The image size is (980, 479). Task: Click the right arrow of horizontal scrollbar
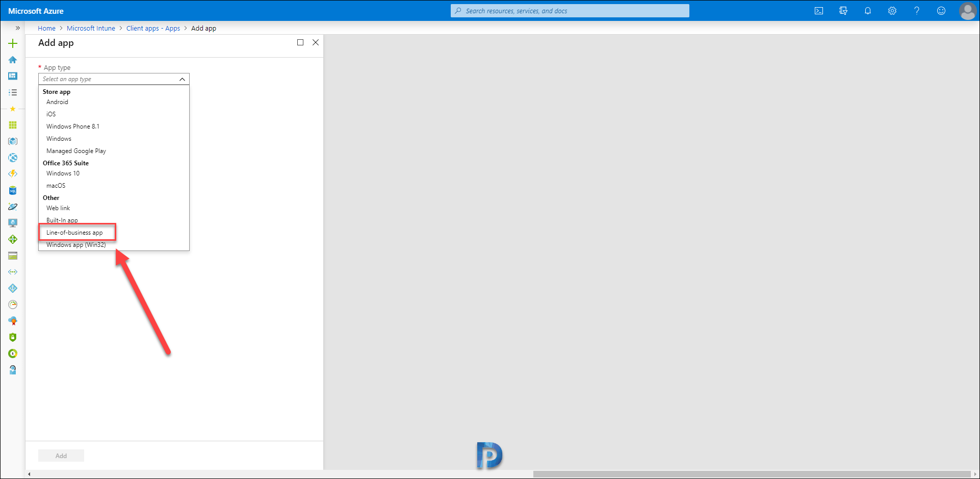click(x=975, y=474)
